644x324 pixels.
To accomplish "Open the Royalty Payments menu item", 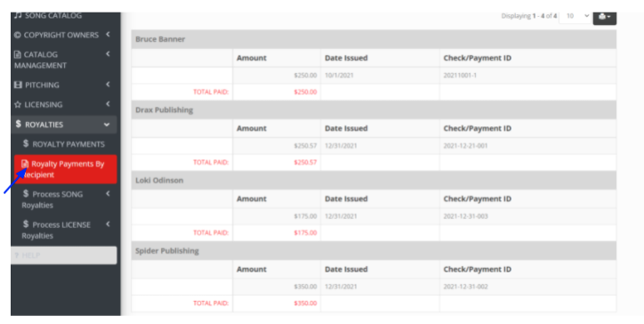I will click(x=64, y=144).
